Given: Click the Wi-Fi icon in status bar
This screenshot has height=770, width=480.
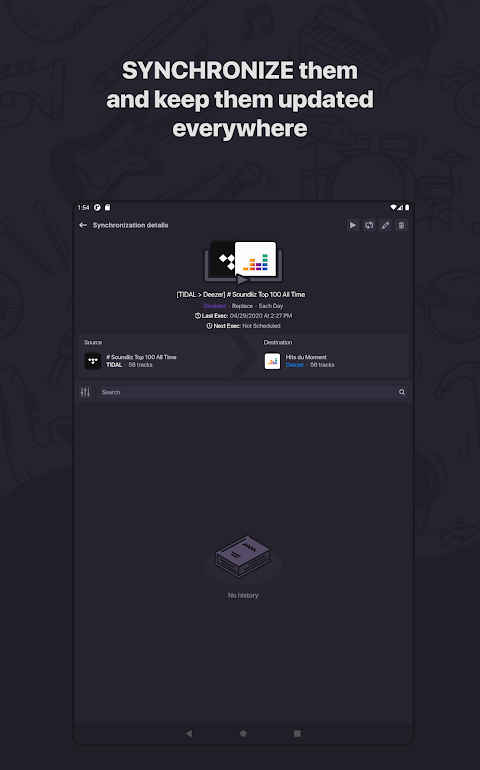Looking at the screenshot, I should (x=393, y=208).
